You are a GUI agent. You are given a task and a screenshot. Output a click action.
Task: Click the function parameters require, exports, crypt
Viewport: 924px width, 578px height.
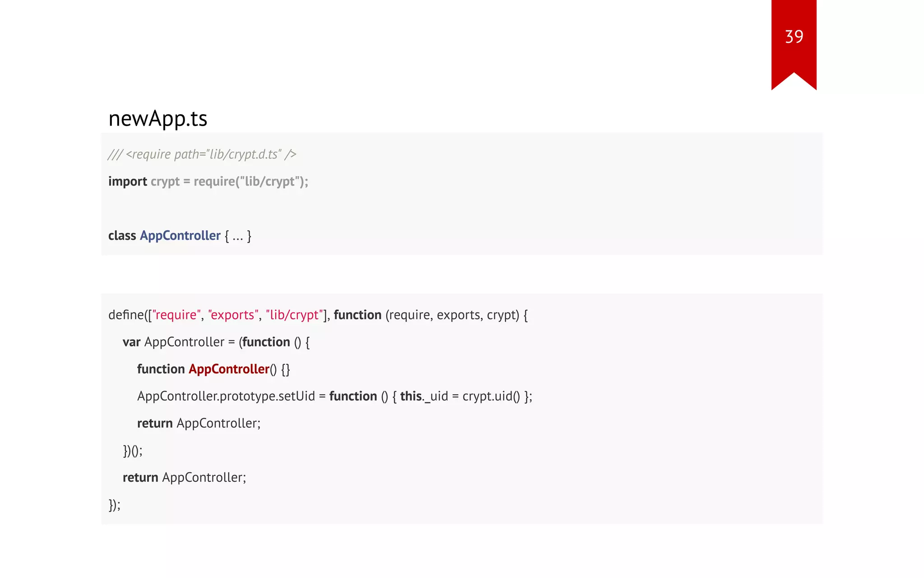tap(452, 315)
